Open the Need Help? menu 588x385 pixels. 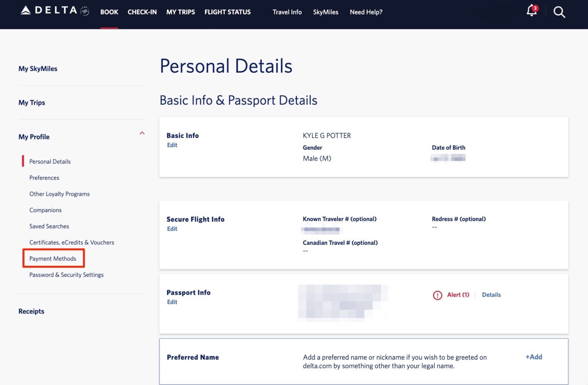tap(366, 12)
